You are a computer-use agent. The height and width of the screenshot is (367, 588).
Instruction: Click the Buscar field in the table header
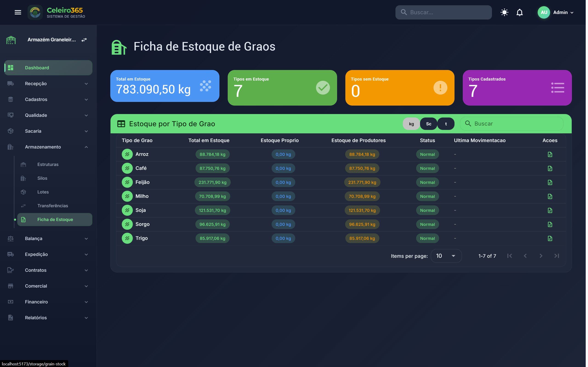coord(515,124)
